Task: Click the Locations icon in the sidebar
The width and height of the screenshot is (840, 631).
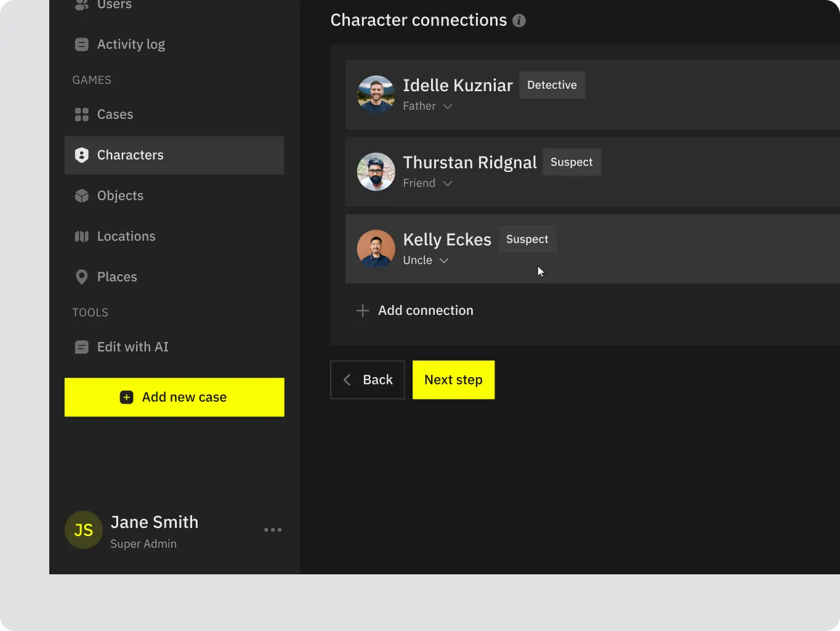Action: coord(81,236)
